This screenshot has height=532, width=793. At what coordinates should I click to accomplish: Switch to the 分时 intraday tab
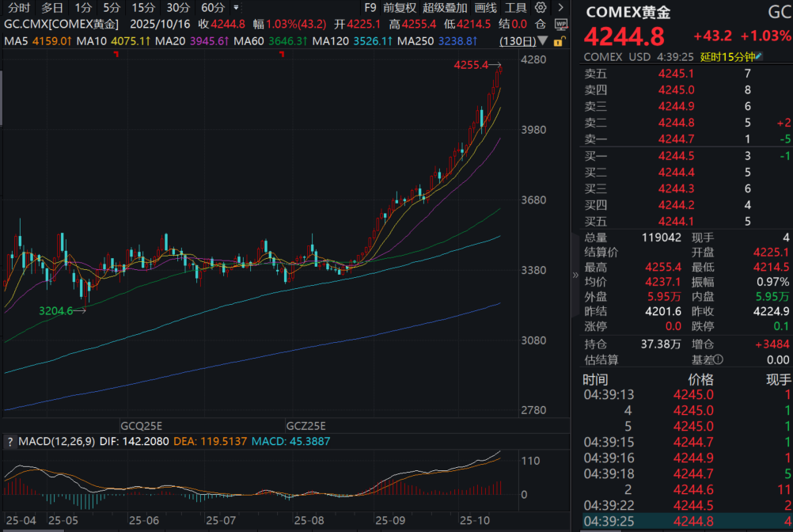click(x=19, y=8)
